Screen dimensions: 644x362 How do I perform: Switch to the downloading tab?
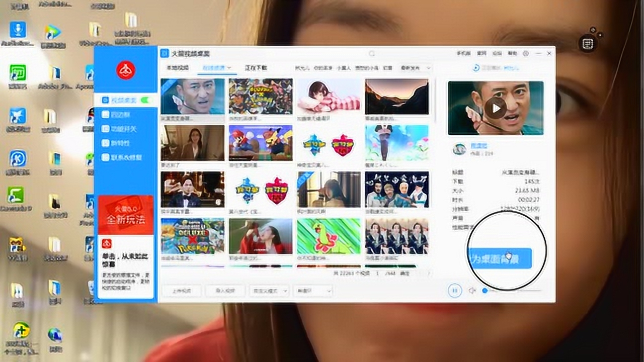pyautogui.click(x=256, y=67)
